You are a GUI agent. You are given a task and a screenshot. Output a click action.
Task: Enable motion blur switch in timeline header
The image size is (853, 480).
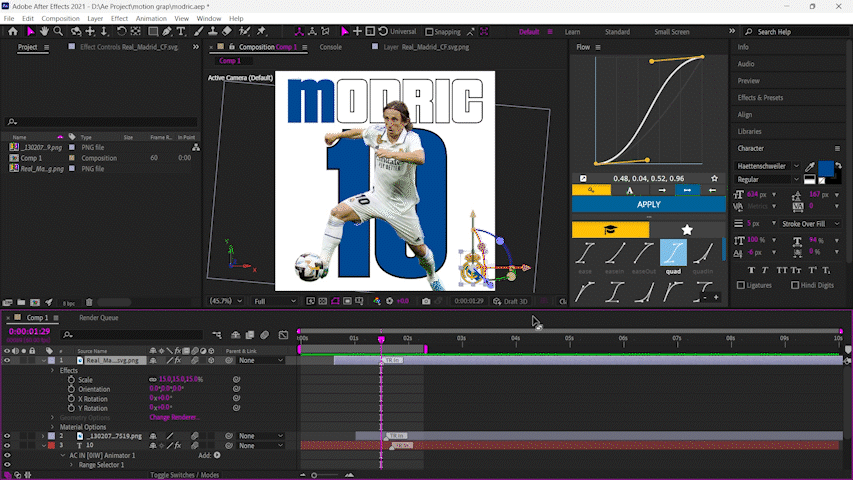[265, 335]
